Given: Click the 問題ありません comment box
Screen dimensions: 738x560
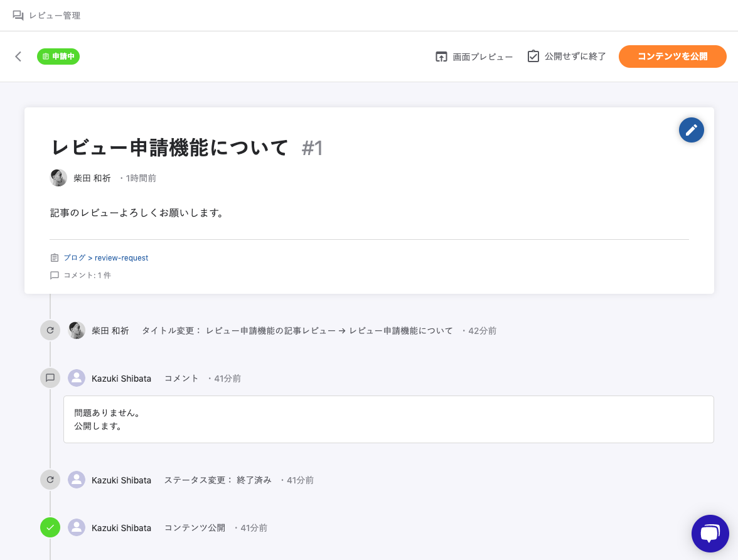Looking at the screenshot, I should pyautogui.click(x=388, y=419).
